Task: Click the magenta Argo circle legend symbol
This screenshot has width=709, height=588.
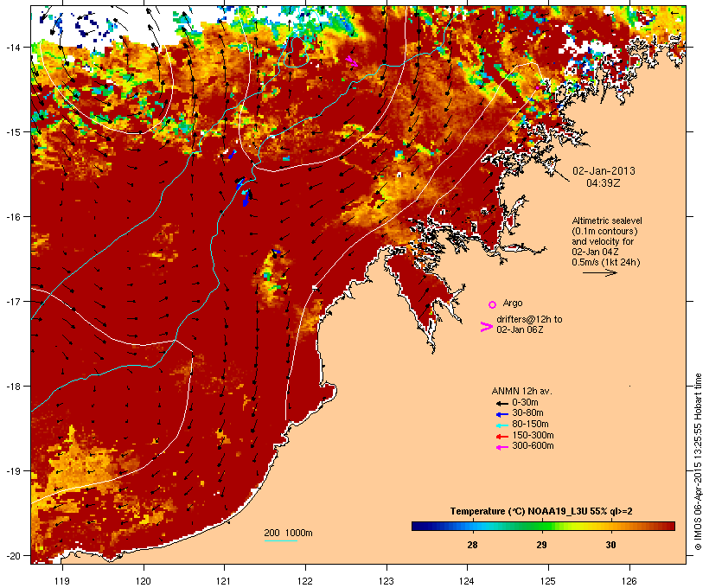Action: click(493, 305)
